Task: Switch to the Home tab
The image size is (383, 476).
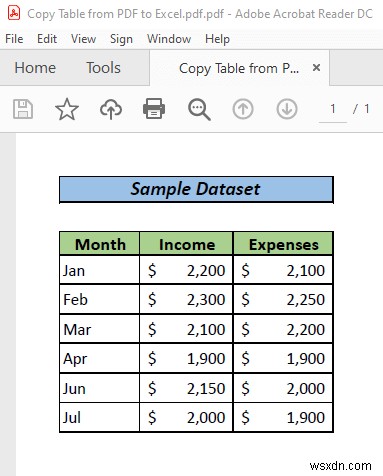Action: tap(35, 68)
